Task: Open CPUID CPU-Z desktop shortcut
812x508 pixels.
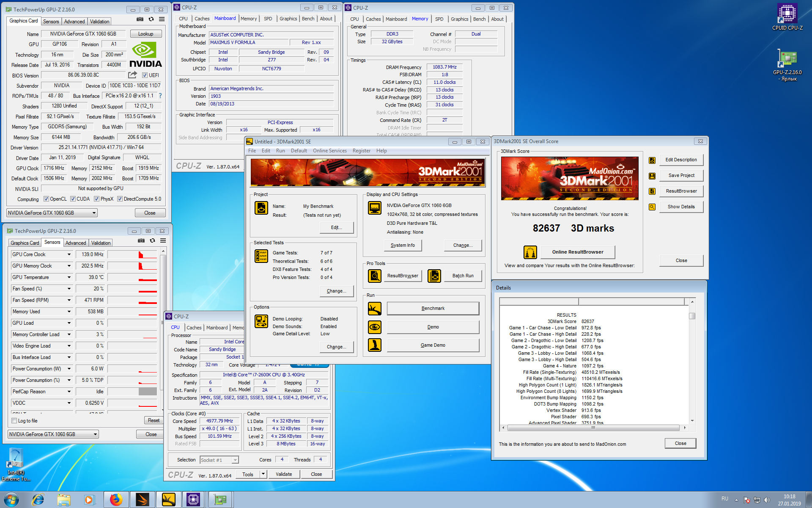Action: (787, 17)
